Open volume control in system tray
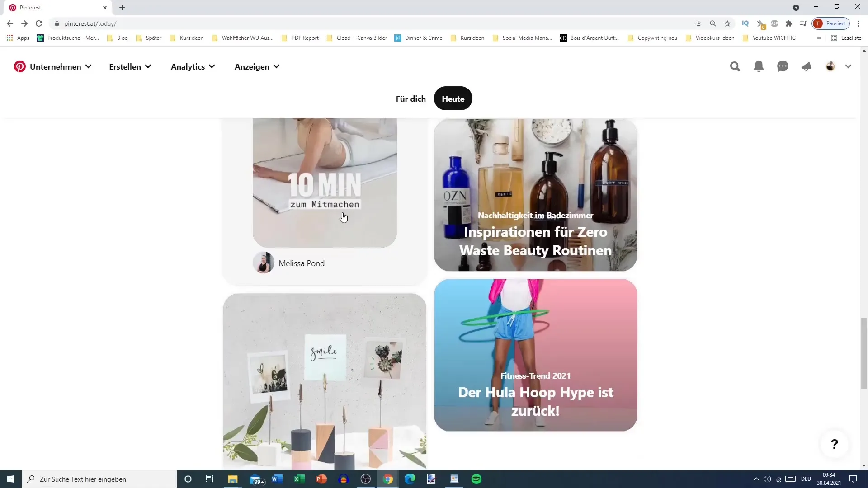The width and height of the screenshot is (868, 488). pos(767,479)
